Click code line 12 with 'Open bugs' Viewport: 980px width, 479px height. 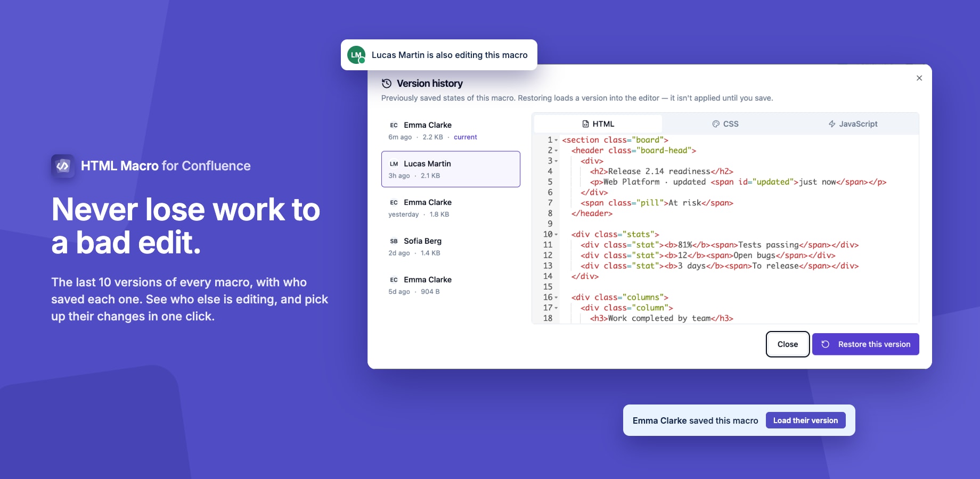(x=708, y=255)
